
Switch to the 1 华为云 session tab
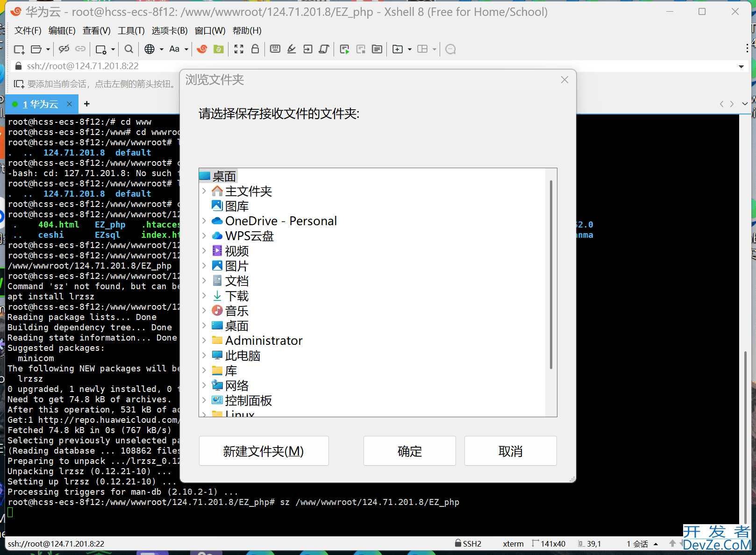coord(40,104)
